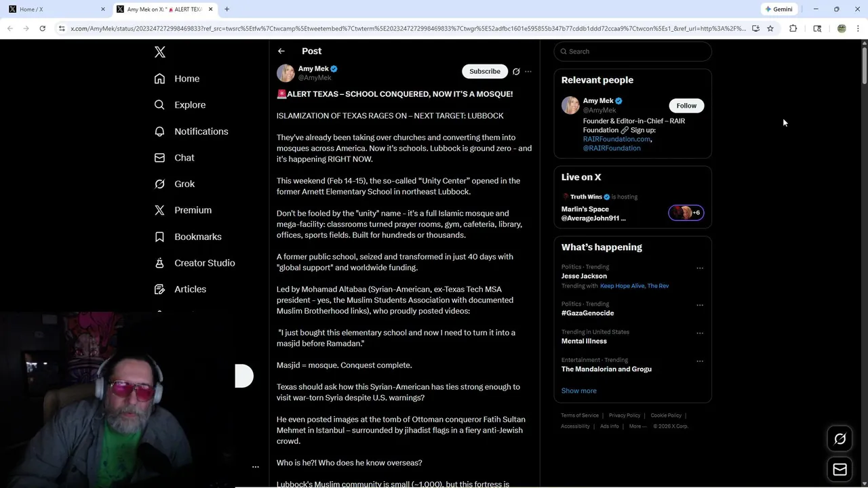Show more trending topics

click(x=579, y=391)
